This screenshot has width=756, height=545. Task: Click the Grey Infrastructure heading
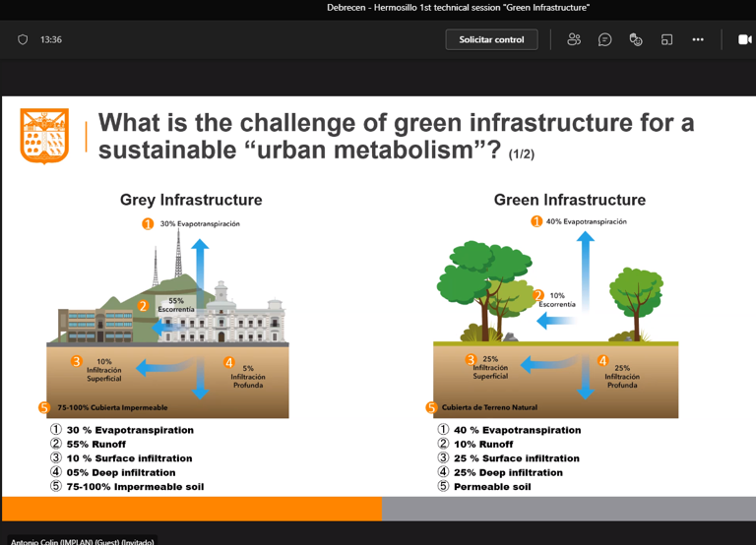pyautogui.click(x=191, y=200)
